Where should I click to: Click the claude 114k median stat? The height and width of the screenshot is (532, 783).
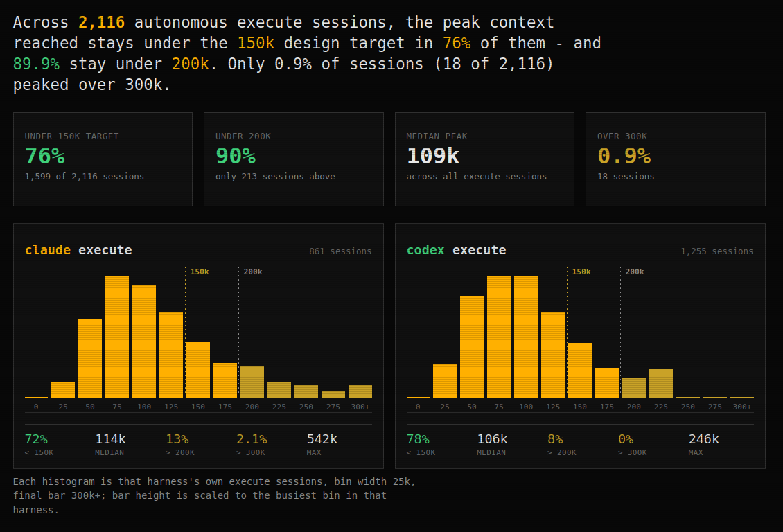[110, 439]
